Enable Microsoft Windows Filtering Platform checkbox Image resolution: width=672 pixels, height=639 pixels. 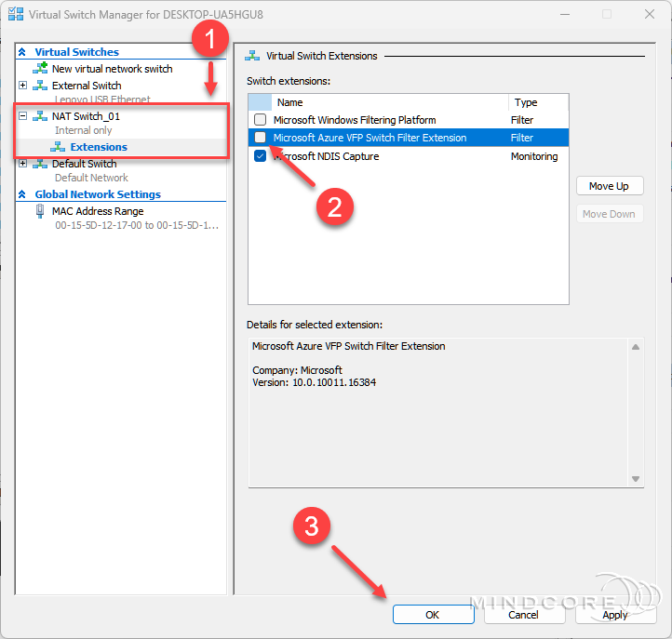click(260, 119)
